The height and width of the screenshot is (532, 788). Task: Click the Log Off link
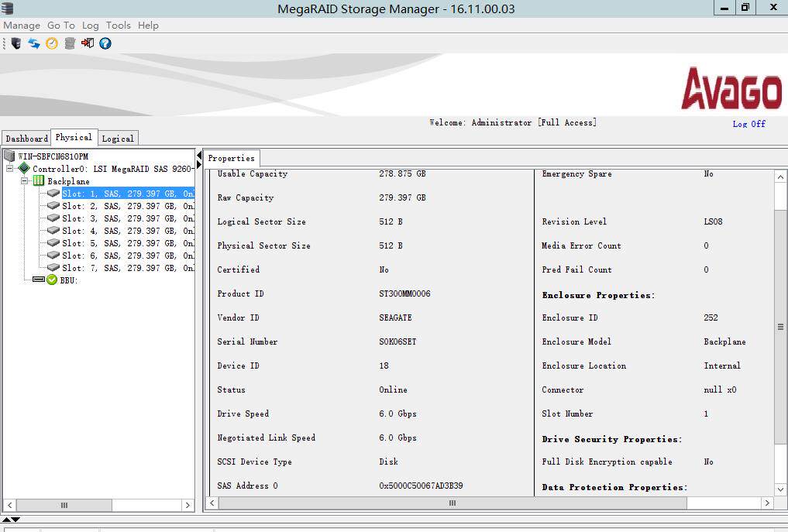pyautogui.click(x=748, y=124)
